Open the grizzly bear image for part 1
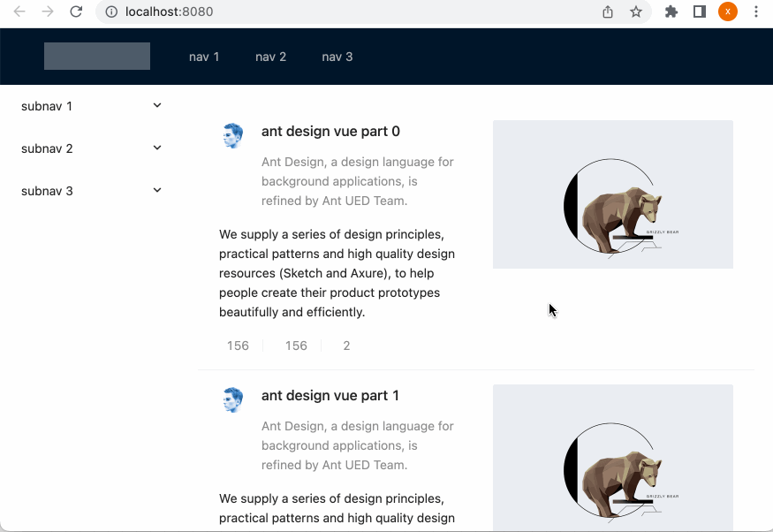This screenshot has height=532, width=773. tap(613, 458)
